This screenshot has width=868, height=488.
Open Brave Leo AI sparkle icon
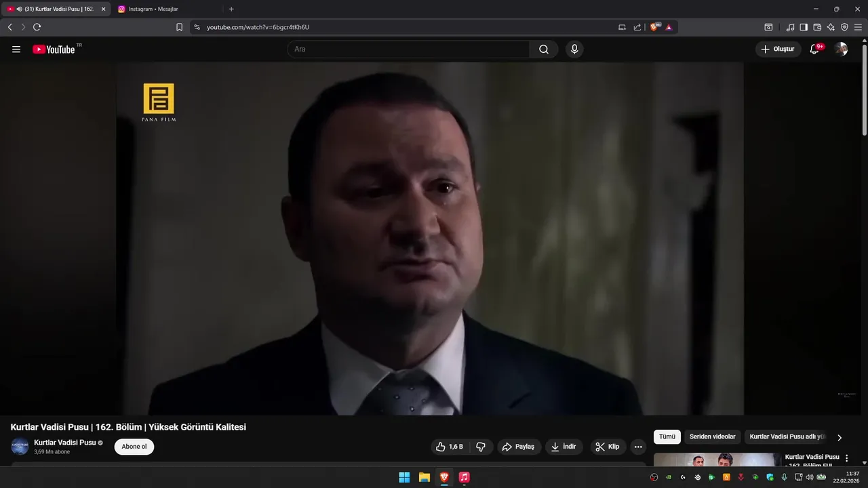point(831,27)
